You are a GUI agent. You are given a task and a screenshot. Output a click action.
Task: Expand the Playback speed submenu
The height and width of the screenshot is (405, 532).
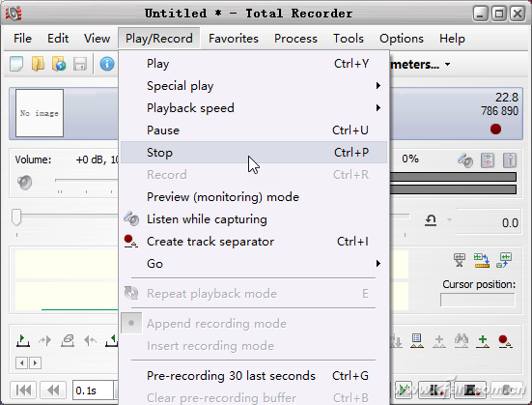(254, 108)
